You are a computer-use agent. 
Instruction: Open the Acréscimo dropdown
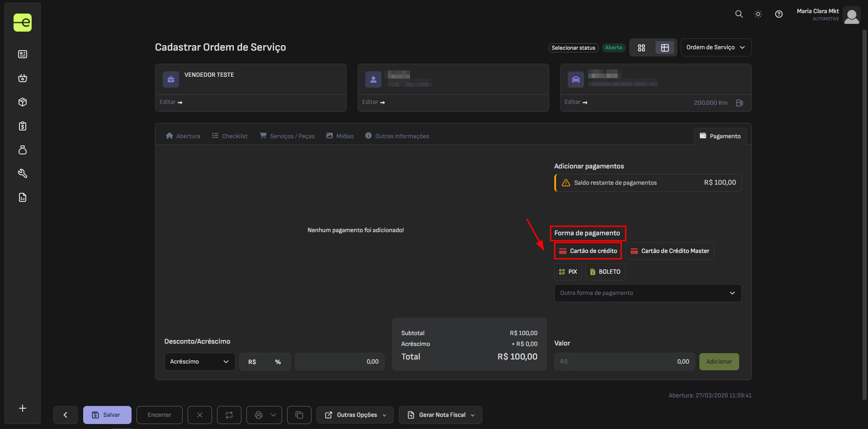[x=199, y=362]
